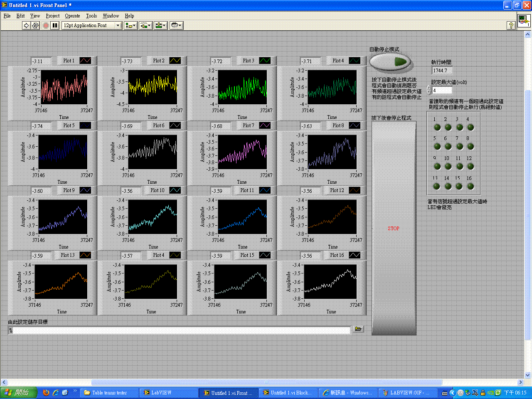Toggle the 自動停止模式 oval switch
Viewport: 532px width, 399px height.
point(391,62)
